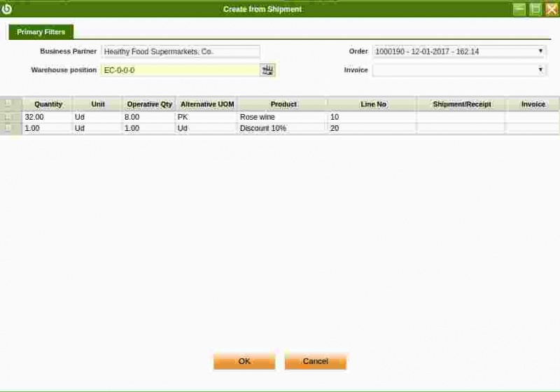This screenshot has height=392, width=560.
Task: Open the Order dropdown list
Action: (540, 51)
